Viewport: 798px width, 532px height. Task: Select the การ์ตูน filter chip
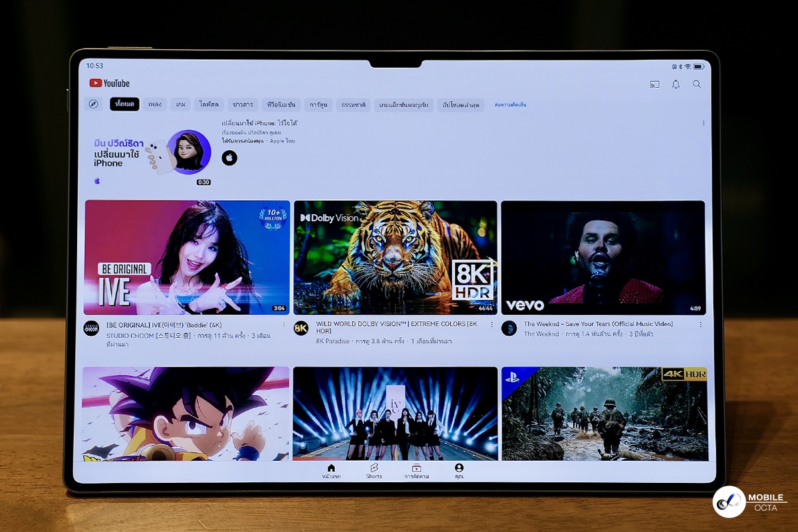coord(319,104)
